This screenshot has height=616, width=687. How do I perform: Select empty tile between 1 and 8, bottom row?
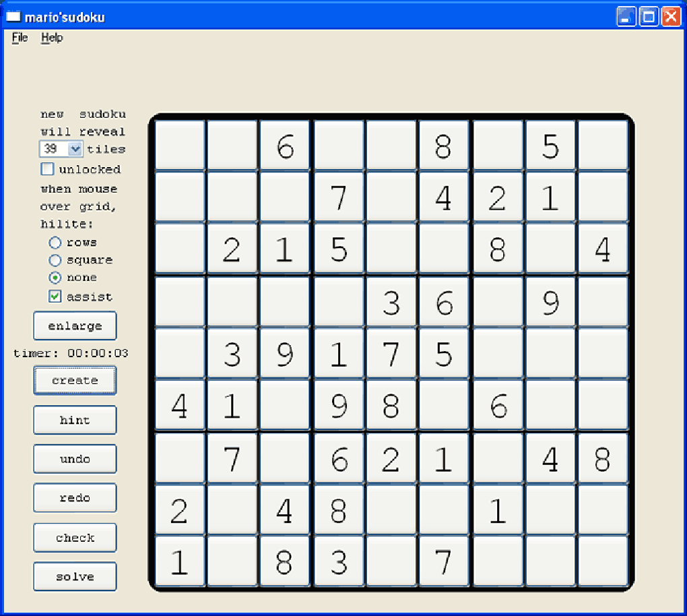232,561
